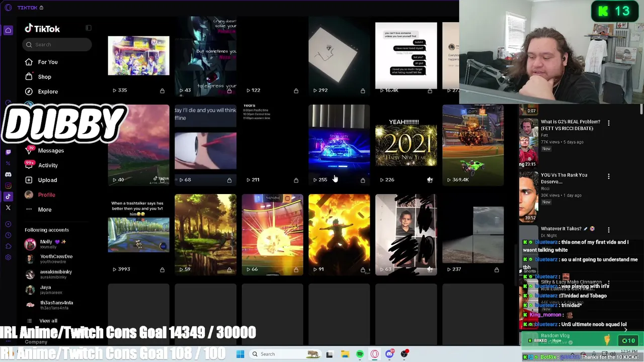Open options menu for 'YOU Vs The Rank' video
This screenshot has height=362, width=644.
click(x=609, y=176)
